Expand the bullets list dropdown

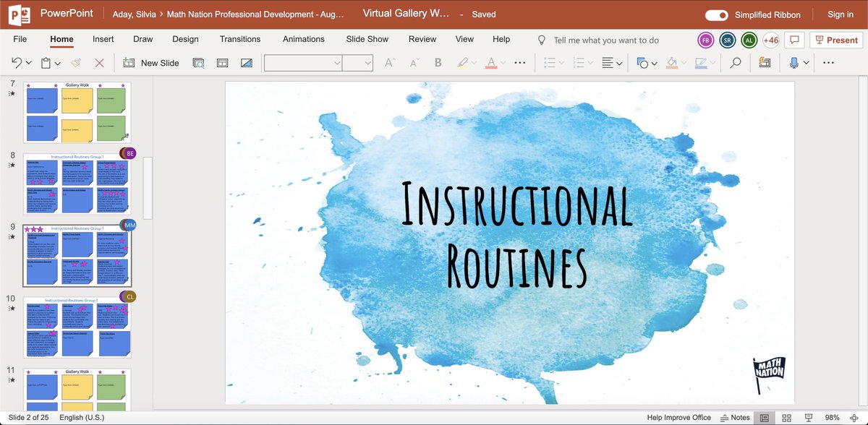tap(561, 62)
